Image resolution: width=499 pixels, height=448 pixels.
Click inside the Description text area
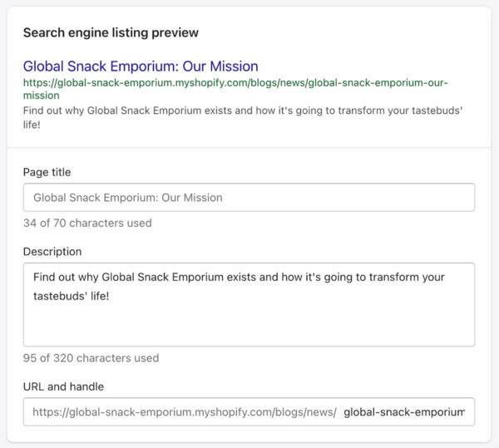coord(249,304)
